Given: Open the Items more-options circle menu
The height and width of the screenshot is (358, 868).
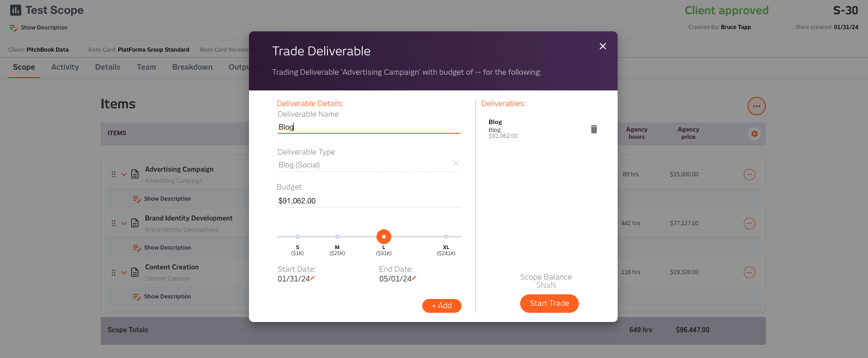Looking at the screenshot, I should click(x=756, y=106).
